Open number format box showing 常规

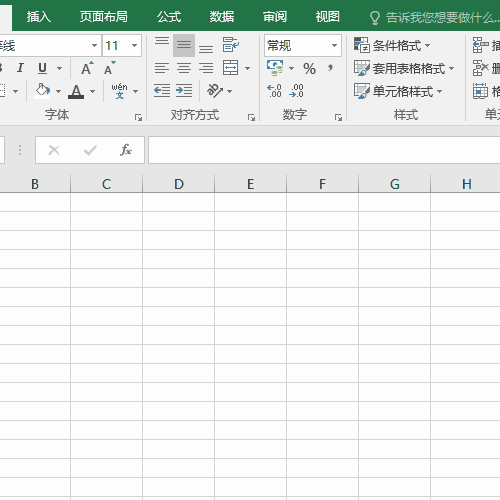tap(303, 45)
